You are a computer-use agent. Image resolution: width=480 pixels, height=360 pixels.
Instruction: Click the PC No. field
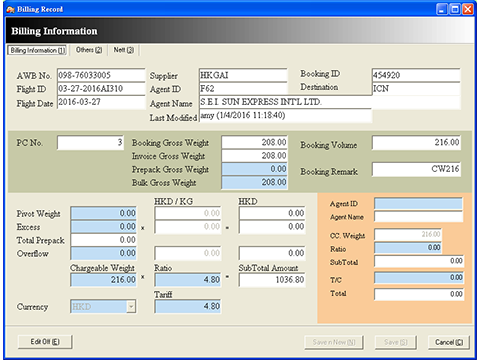(x=90, y=143)
